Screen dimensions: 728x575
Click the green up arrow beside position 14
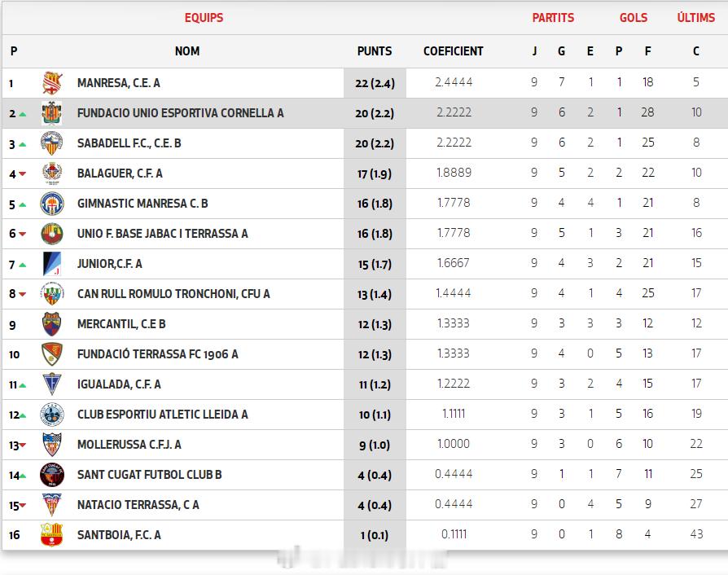click(x=23, y=476)
